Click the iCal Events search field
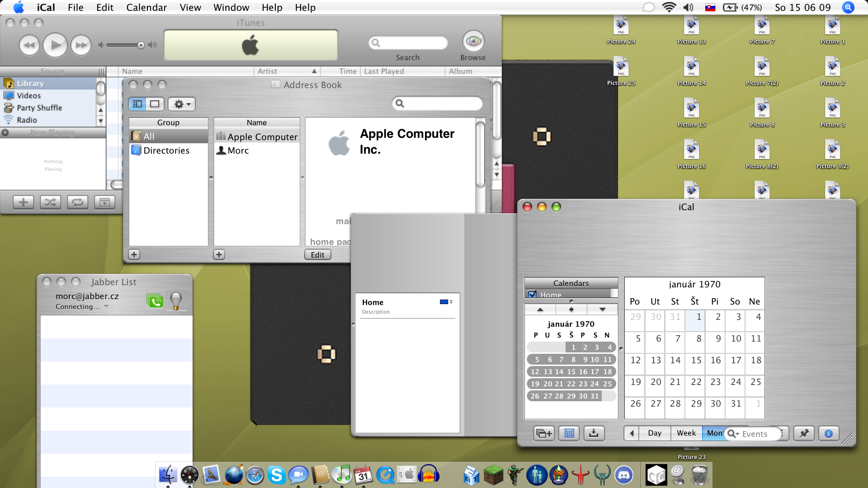 tap(753, 434)
